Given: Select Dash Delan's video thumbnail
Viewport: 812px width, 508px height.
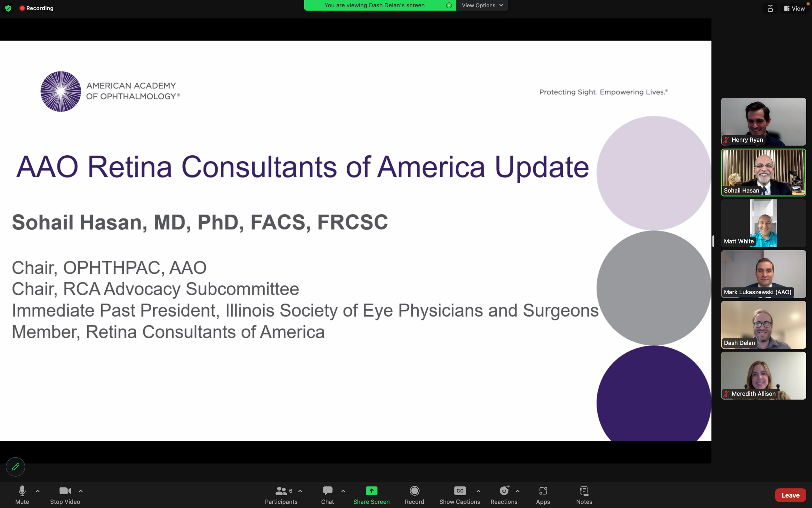Looking at the screenshot, I should [x=763, y=324].
